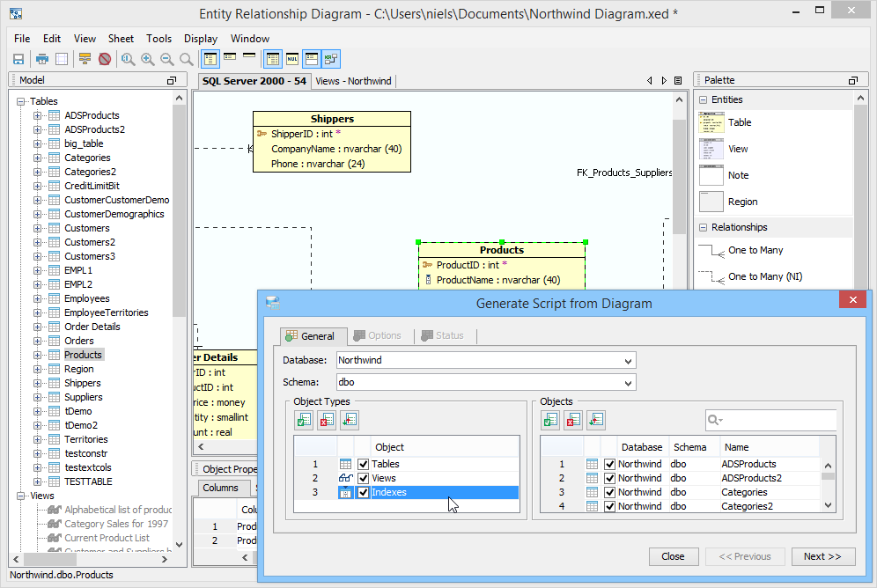The image size is (877, 588).
Task: Float the Model panel with its window icon
Action: (x=172, y=80)
